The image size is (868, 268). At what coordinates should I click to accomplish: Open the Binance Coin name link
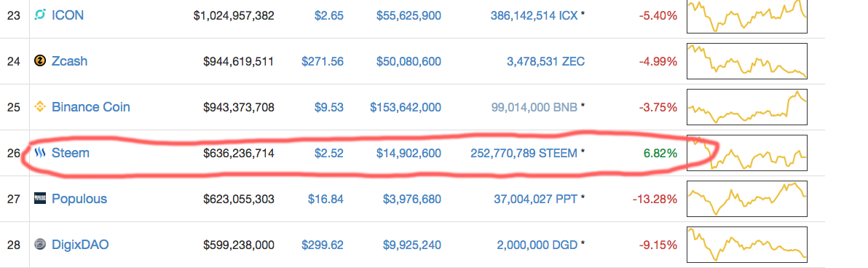pos(91,107)
